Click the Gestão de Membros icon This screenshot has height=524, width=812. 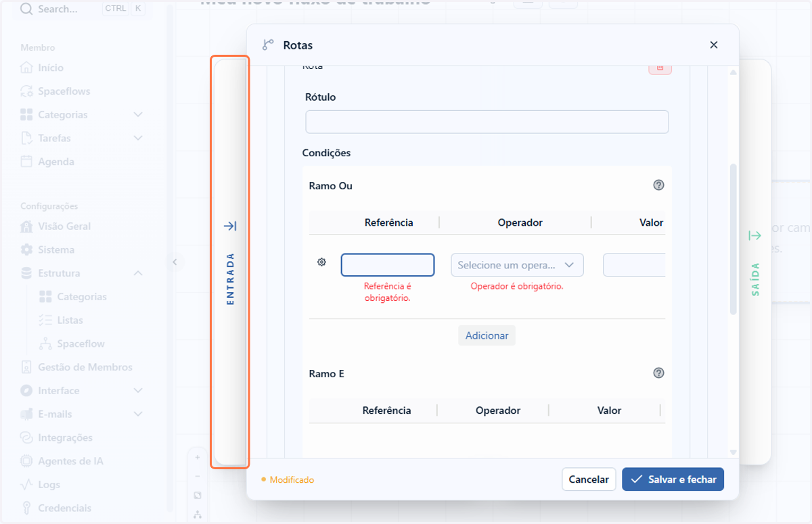(26, 367)
